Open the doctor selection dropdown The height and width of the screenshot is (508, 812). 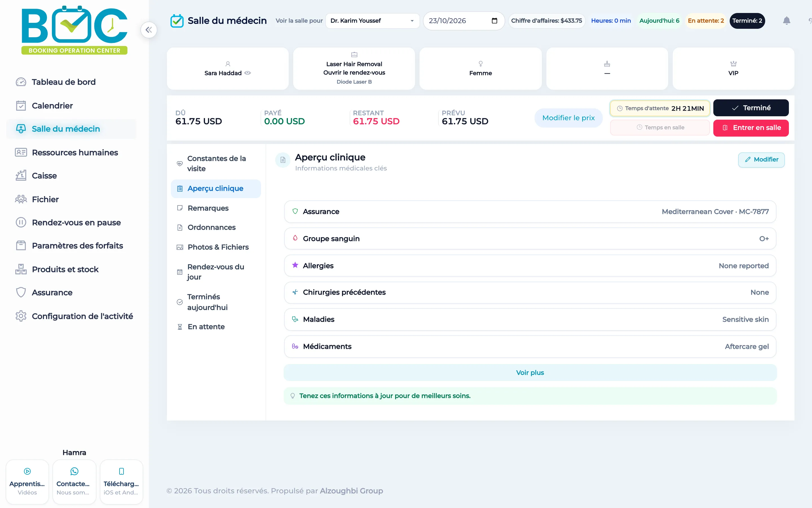point(372,21)
